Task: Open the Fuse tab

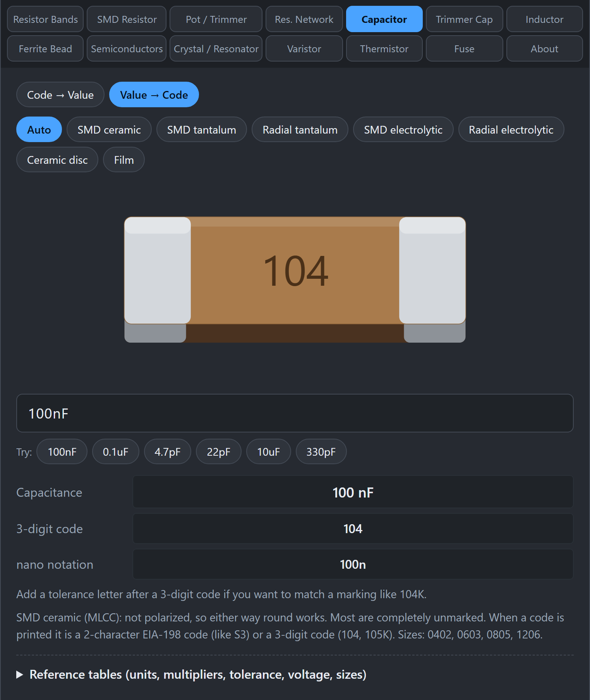Action: tap(464, 48)
